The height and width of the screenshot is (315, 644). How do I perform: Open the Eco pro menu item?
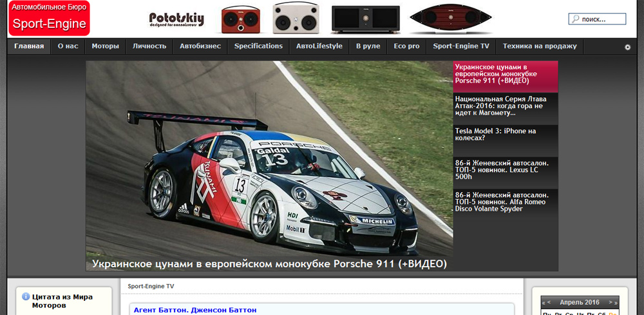(x=406, y=46)
